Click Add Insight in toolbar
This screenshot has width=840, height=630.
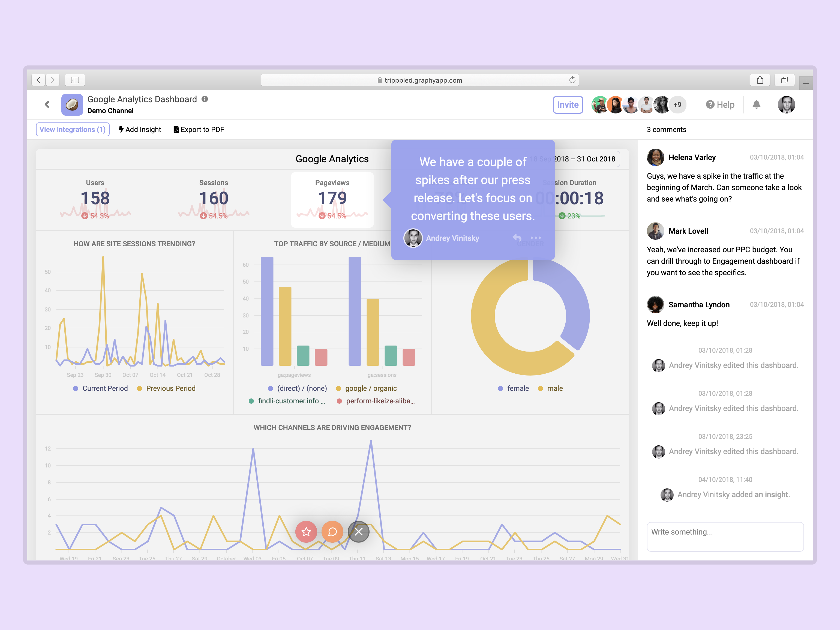click(x=140, y=130)
